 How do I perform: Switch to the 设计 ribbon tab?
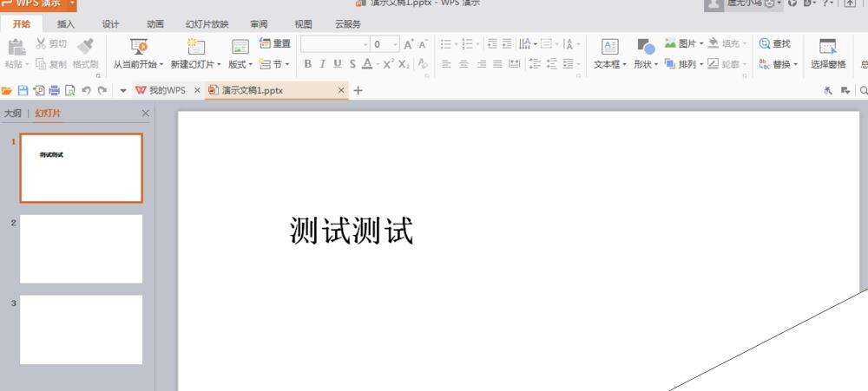point(111,23)
